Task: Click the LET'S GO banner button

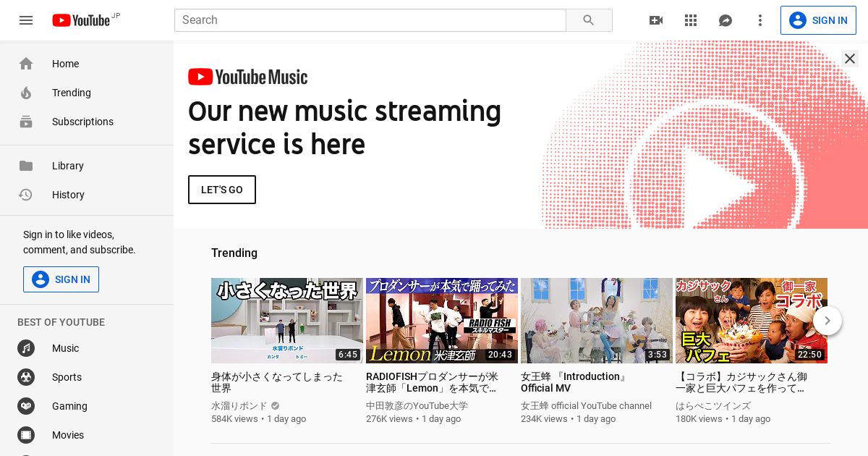Action: (222, 190)
